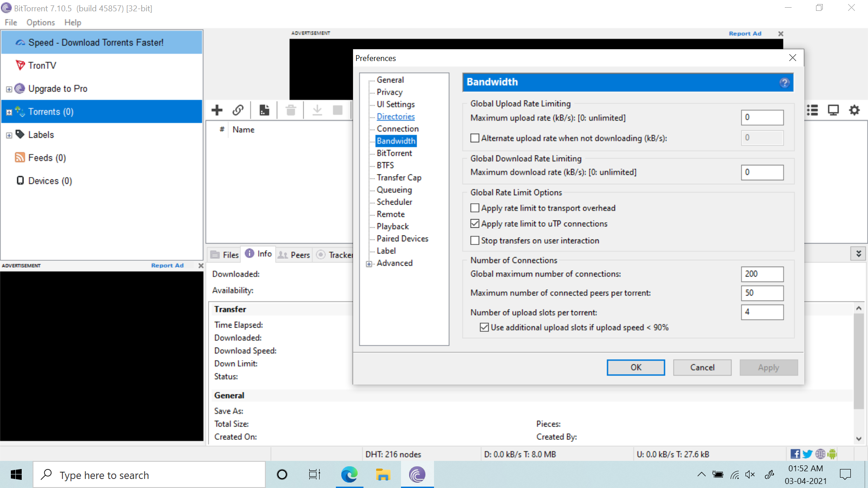Expand the Labels sidebar node
The height and width of the screenshot is (488, 868).
tap(9, 136)
